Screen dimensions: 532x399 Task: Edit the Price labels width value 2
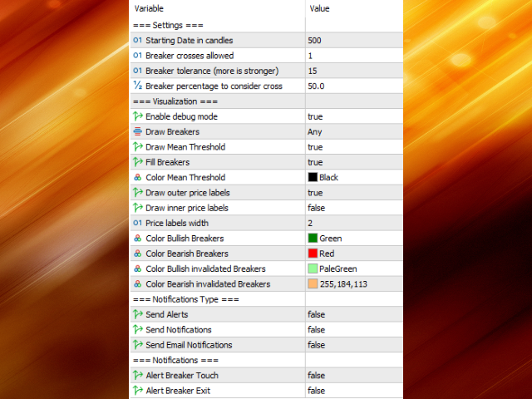pyautogui.click(x=354, y=223)
